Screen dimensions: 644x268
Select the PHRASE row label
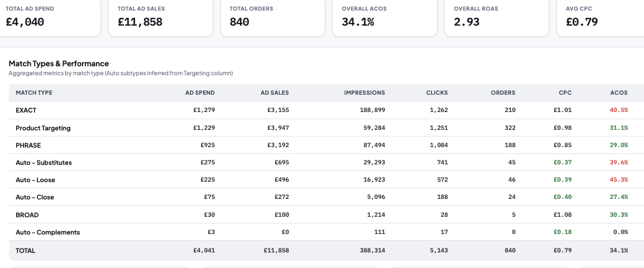28,145
